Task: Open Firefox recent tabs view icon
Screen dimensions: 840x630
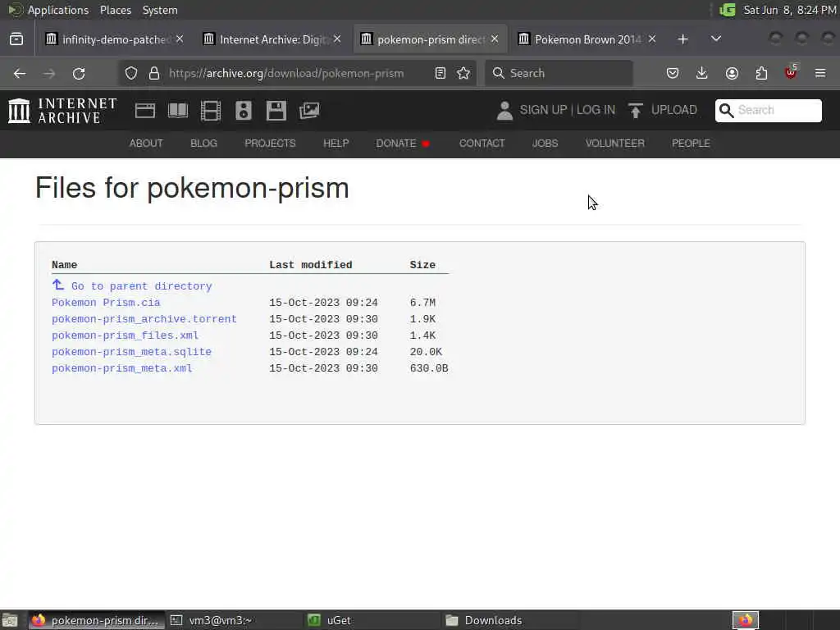Action: [16, 39]
